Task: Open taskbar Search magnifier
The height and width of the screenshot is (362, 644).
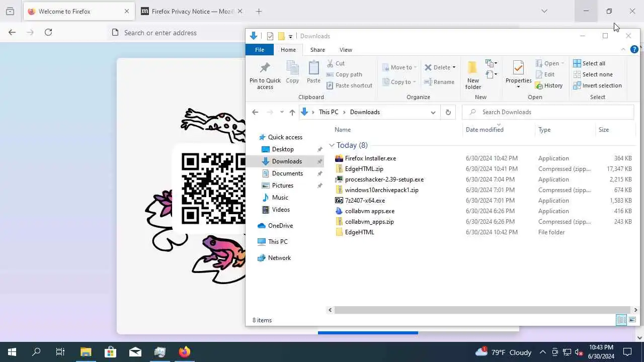Action: 36,352
